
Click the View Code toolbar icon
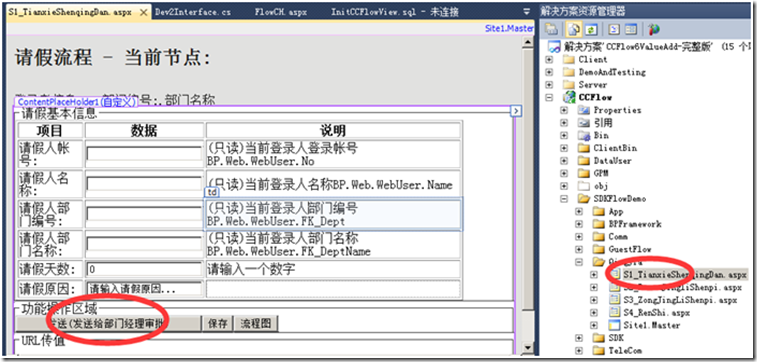pos(614,29)
